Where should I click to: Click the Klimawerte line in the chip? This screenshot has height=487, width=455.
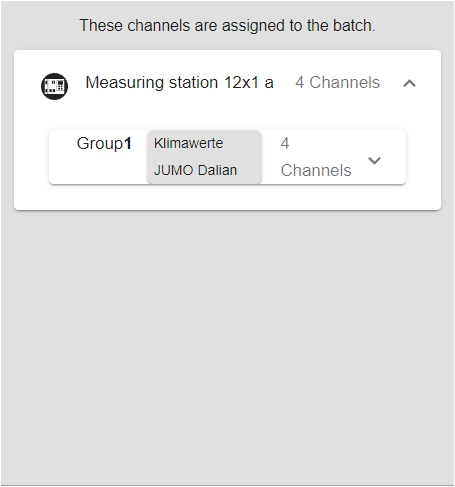pos(188,143)
